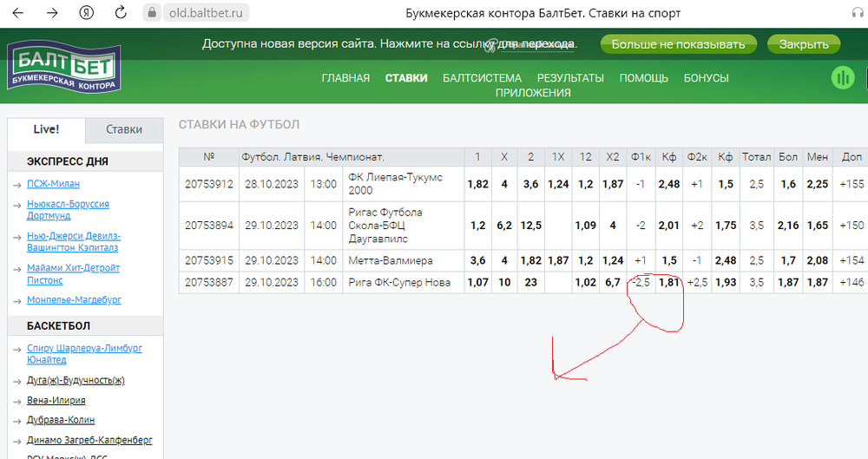Switch to the Live! tab

tap(46, 129)
